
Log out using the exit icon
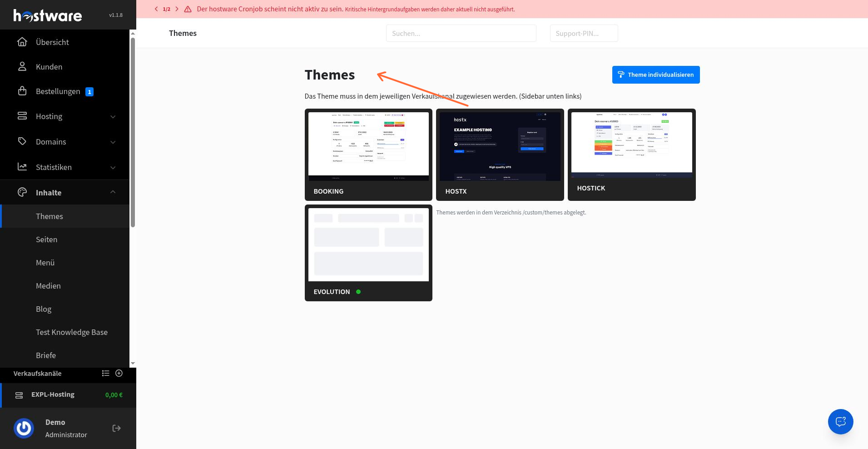tap(117, 428)
